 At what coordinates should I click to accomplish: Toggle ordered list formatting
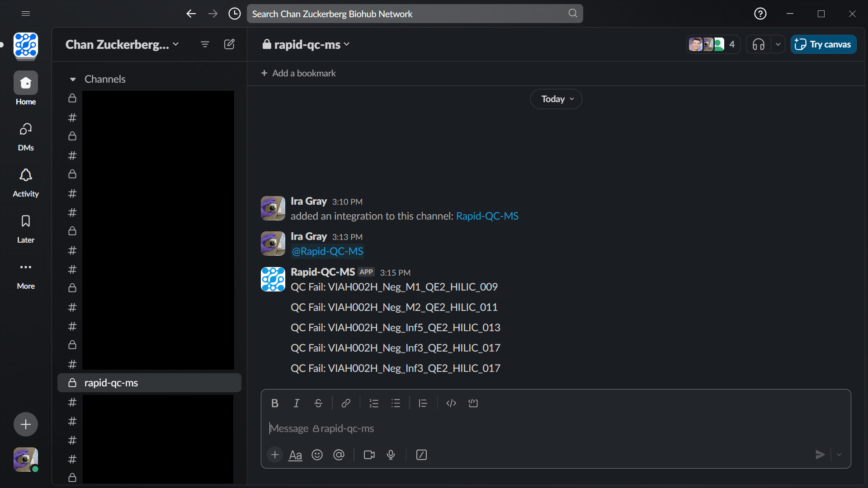374,403
